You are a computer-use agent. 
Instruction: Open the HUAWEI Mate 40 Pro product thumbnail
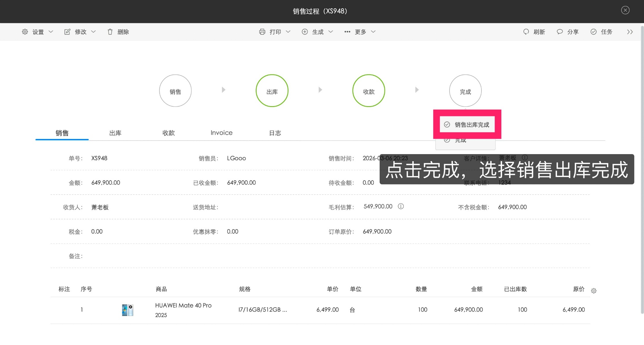tap(127, 310)
